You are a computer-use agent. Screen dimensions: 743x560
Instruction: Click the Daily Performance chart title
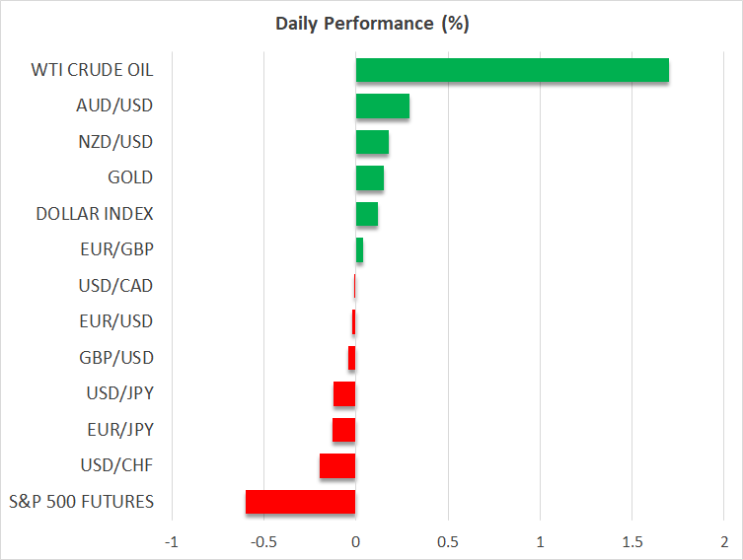pyautogui.click(x=371, y=24)
